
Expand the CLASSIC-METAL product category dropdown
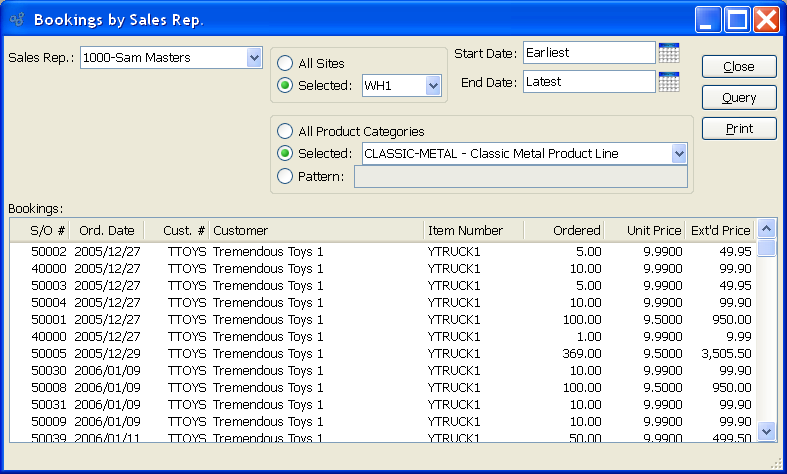679,154
